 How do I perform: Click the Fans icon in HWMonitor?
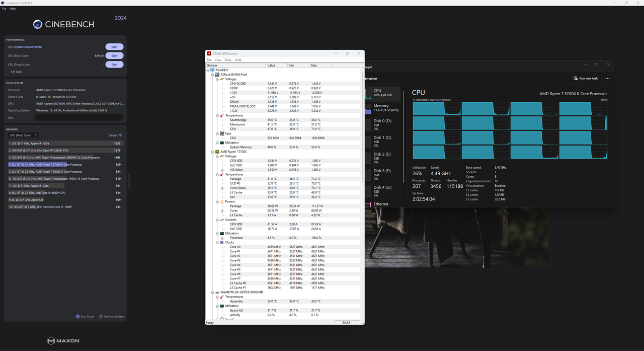point(222,133)
